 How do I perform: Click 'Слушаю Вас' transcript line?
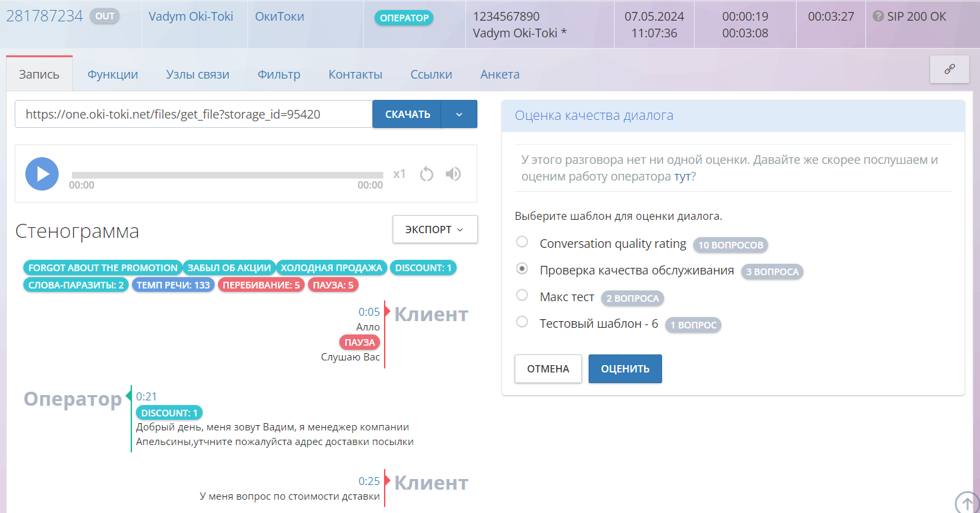(x=351, y=357)
